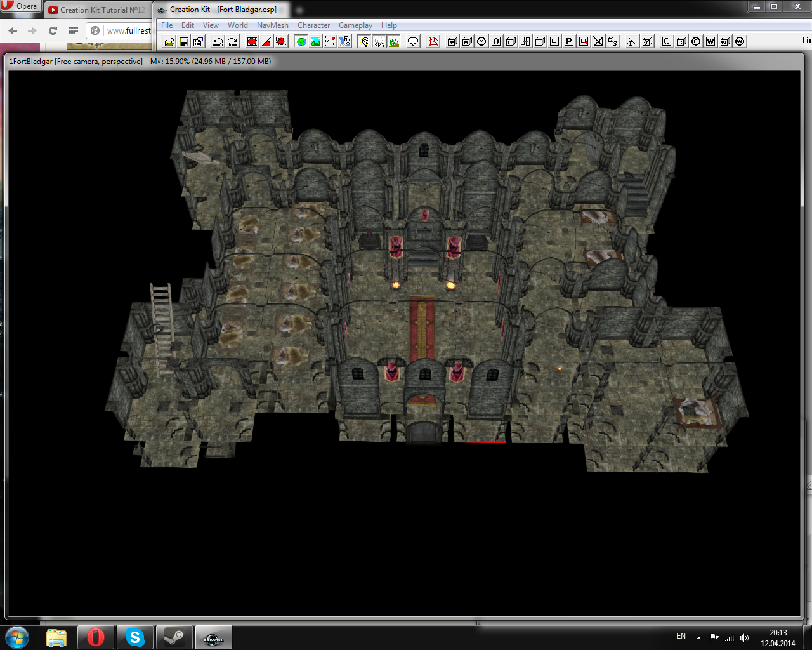The image size is (812, 650).
Task: Open Windows Explorer from taskbar
Action: 56,637
